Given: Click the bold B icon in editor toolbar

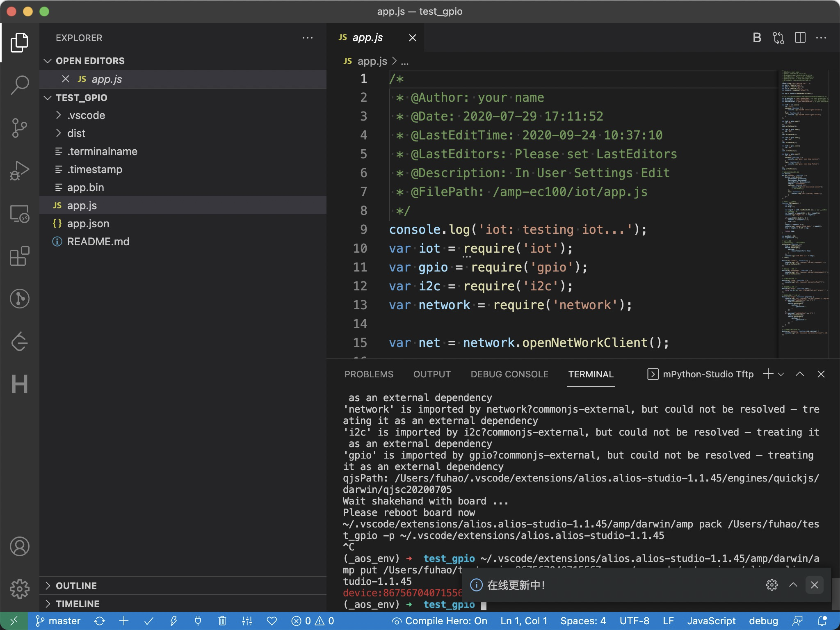Looking at the screenshot, I should [757, 38].
